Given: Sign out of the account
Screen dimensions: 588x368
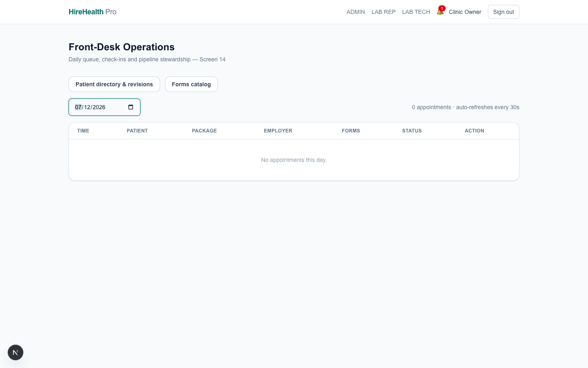Looking at the screenshot, I should [x=503, y=12].
